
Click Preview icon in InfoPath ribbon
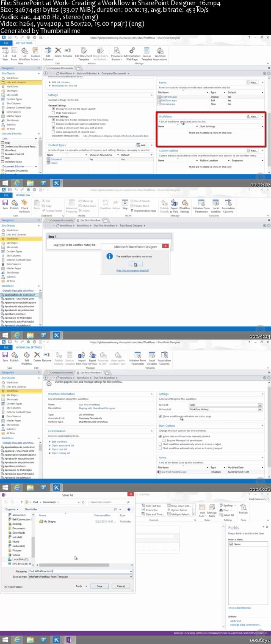coord(243,508)
